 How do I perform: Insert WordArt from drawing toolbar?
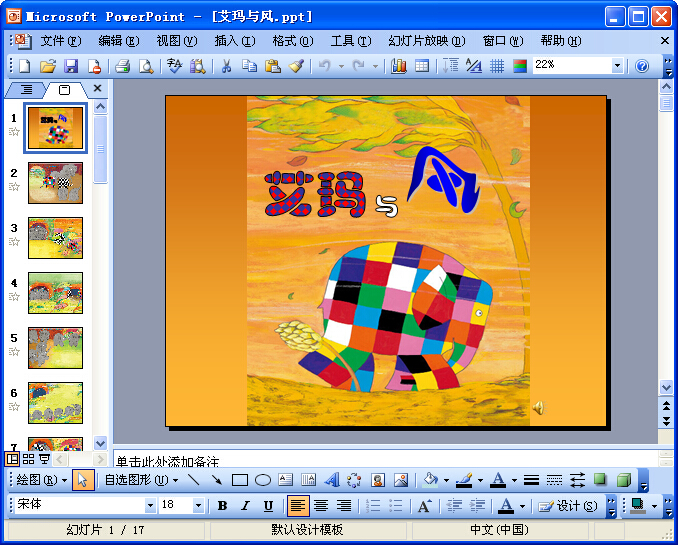click(x=332, y=480)
